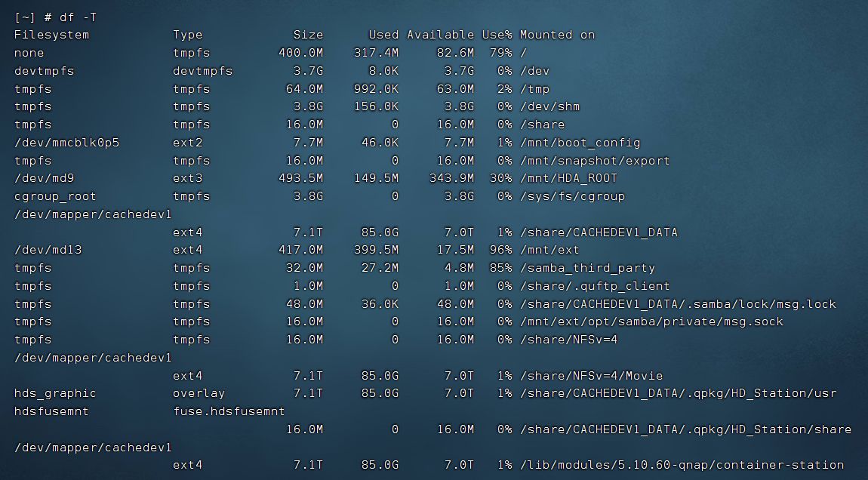The image size is (868, 480).
Task: Click the 'Available' column header
Action: point(441,35)
